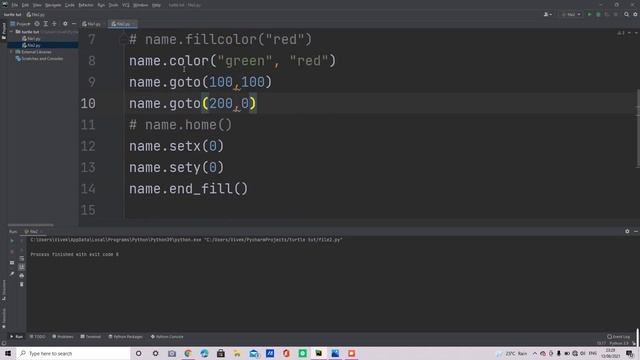Toggle soft-wrap in Run console

[22, 258]
